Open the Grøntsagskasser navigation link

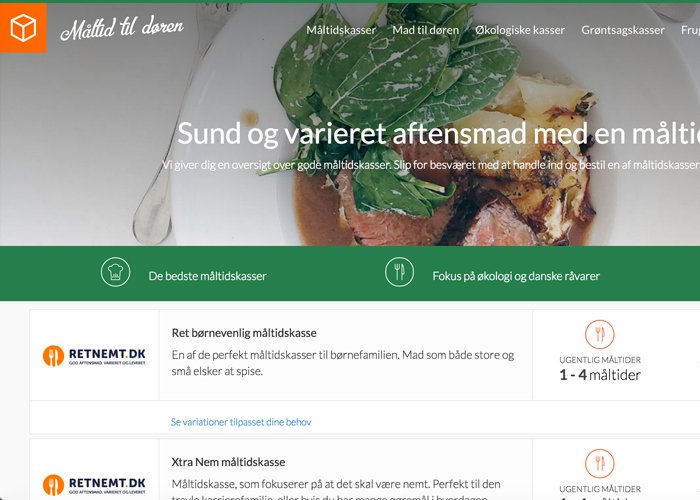coord(623,30)
